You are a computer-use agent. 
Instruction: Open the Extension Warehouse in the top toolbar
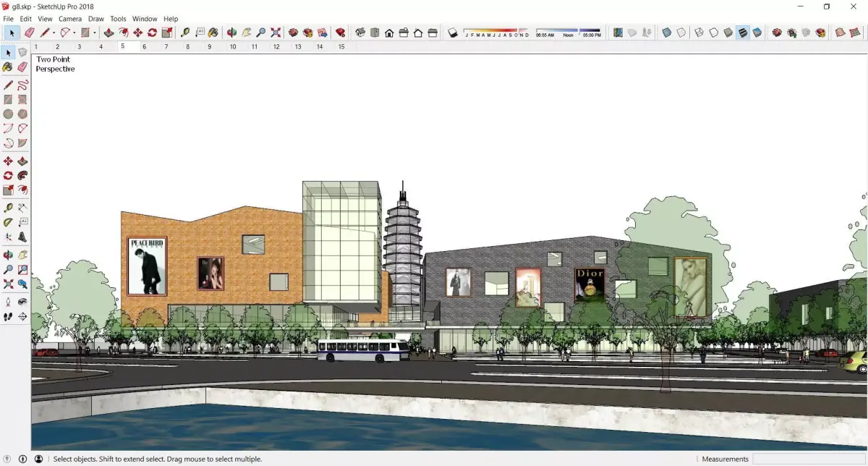307,33
